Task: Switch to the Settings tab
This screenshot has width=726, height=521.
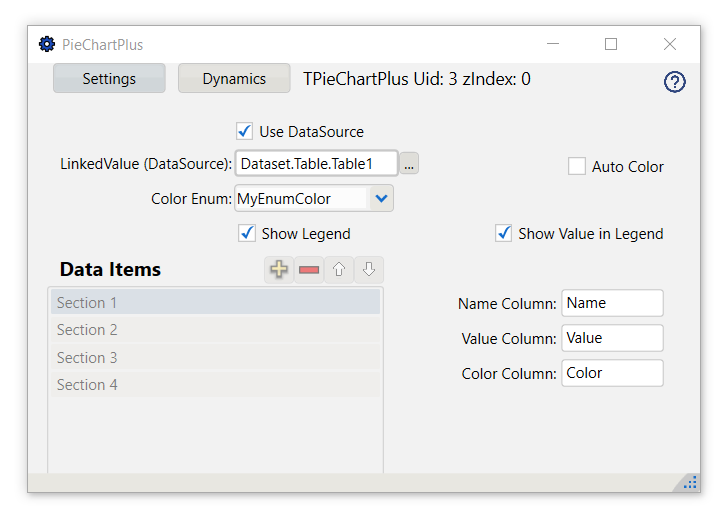Action: tap(109, 79)
